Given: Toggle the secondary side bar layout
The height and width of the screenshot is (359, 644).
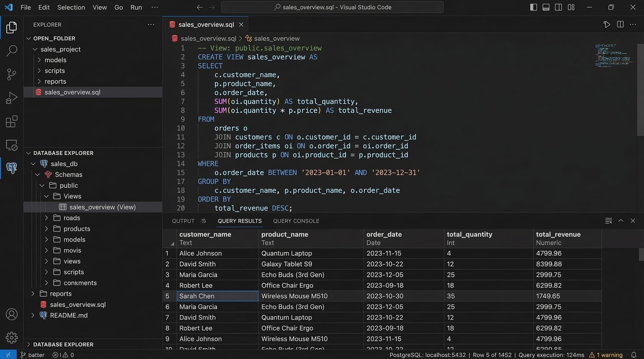Looking at the screenshot, I should click(x=558, y=7).
